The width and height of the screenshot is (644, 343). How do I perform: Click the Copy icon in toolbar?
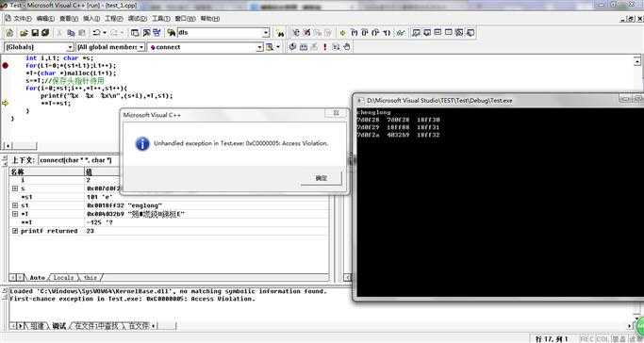click(x=71, y=32)
